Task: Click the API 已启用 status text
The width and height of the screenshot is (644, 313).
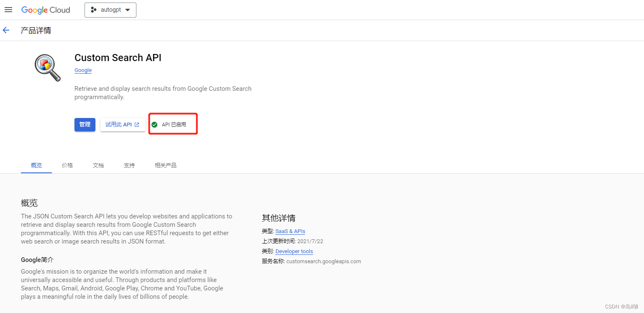Action: tap(174, 125)
